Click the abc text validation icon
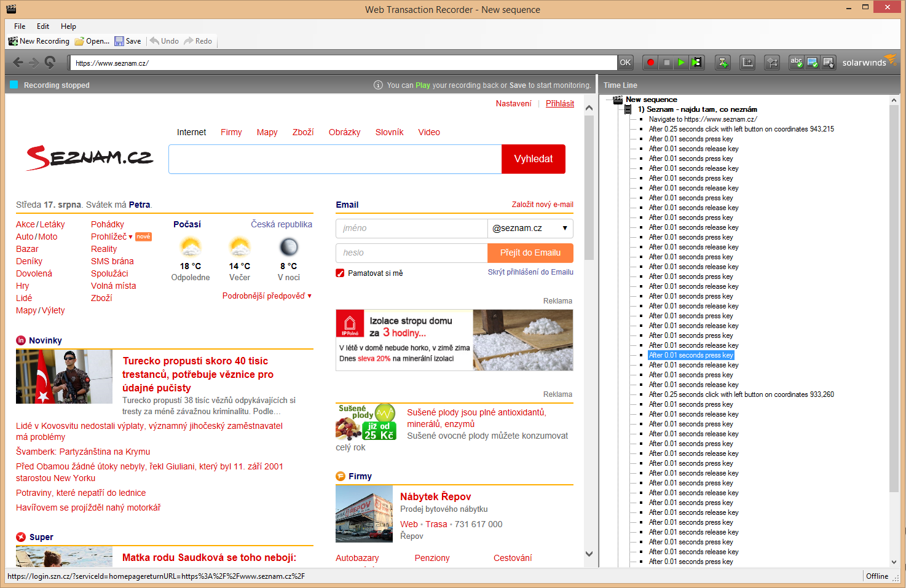906x588 pixels. tap(797, 63)
